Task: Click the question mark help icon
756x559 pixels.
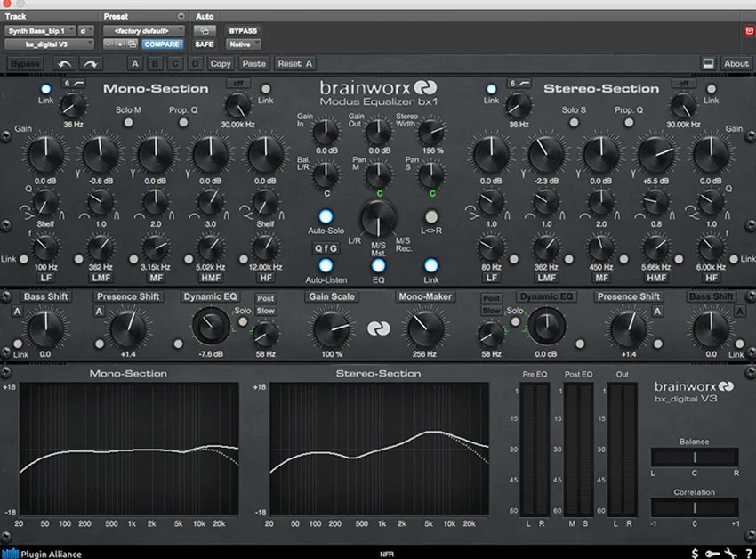Action: tap(747, 553)
